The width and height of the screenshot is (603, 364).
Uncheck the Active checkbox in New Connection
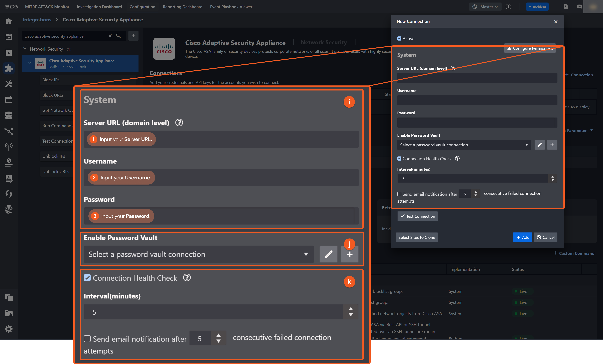(399, 38)
